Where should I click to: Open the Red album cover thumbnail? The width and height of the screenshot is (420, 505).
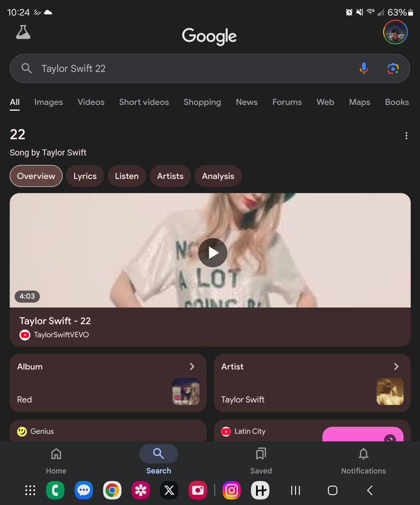(x=186, y=391)
